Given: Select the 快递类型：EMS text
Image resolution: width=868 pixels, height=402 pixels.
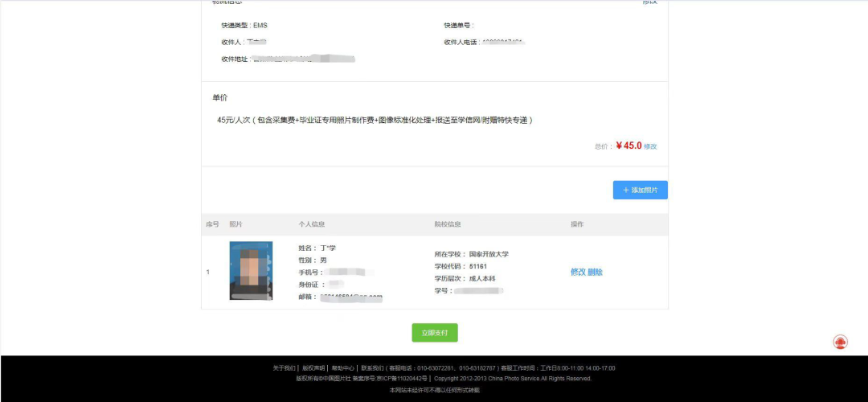Looking at the screenshot, I should pyautogui.click(x=244, y=26).
